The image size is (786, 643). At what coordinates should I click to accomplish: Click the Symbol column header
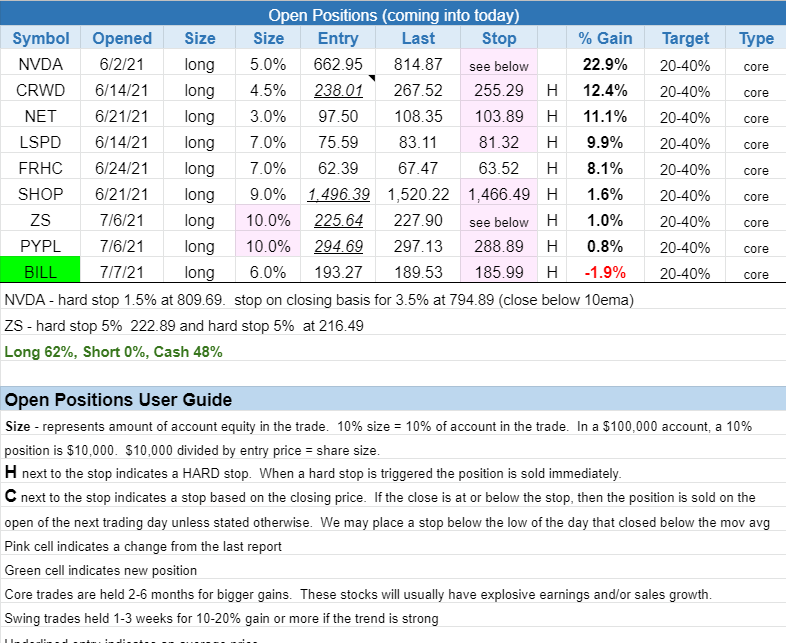[x=41, y=38]
